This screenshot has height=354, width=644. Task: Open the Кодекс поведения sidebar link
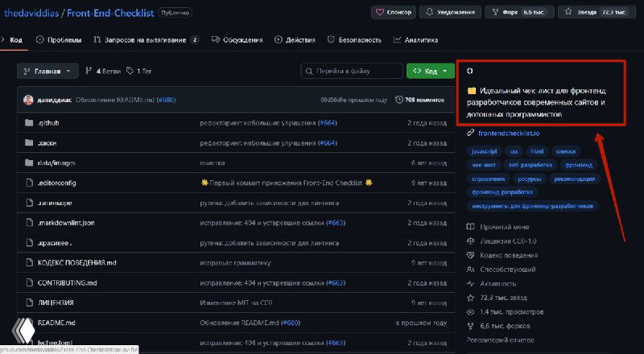coord(509,255)
